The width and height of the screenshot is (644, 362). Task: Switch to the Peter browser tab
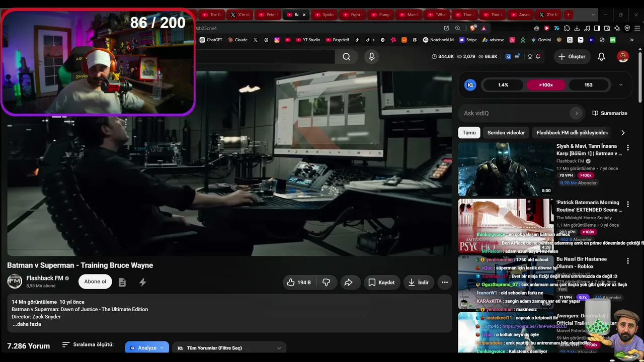tap(268, 15)
